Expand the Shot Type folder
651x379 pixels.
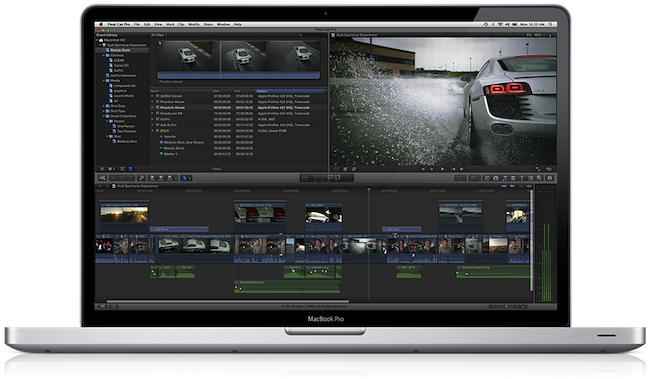104,111
